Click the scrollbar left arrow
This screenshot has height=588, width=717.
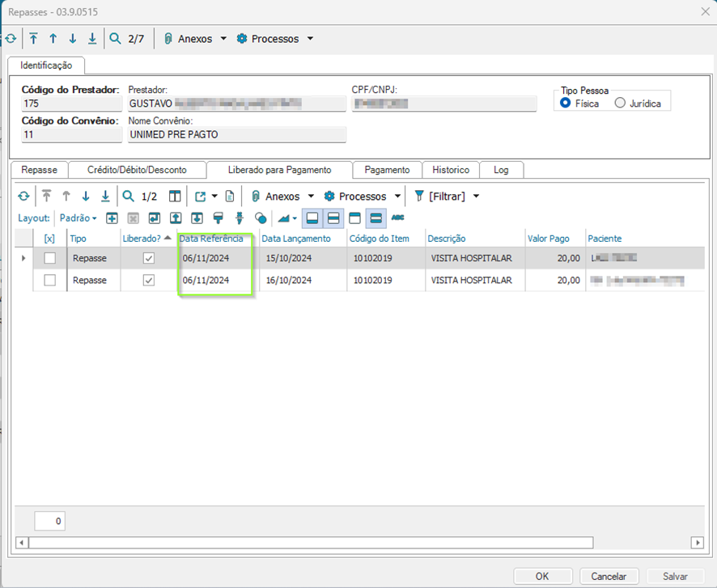click(22, 543)
